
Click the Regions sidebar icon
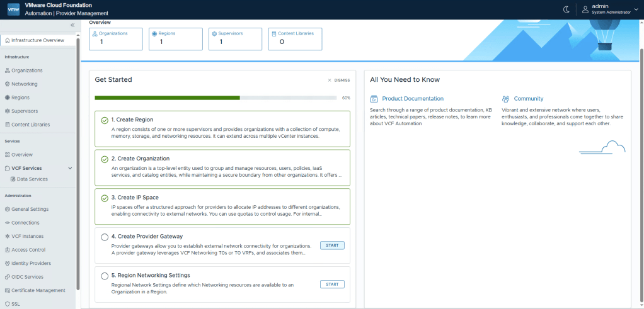point(8,98)
